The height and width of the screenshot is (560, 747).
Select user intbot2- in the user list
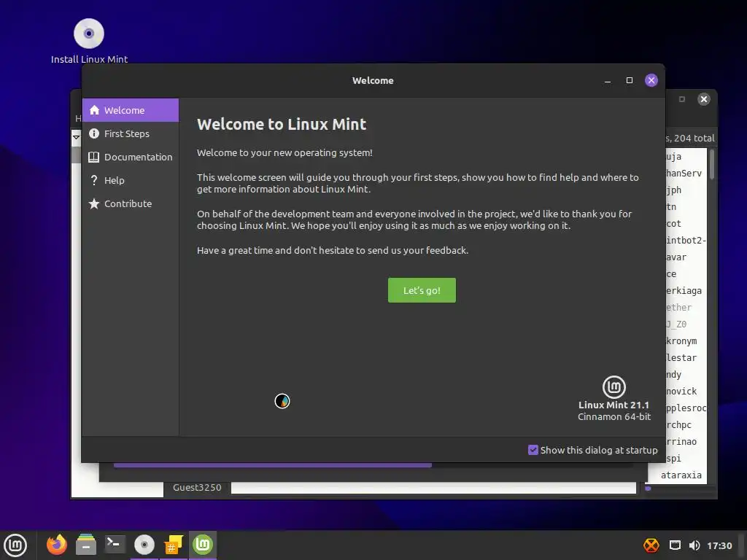[686, 240]
